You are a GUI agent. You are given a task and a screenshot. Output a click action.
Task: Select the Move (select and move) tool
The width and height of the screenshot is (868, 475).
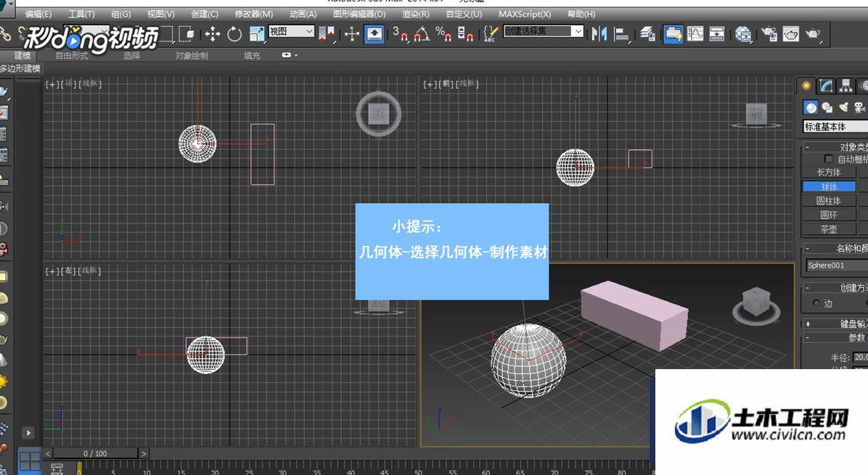pos(212,34)
